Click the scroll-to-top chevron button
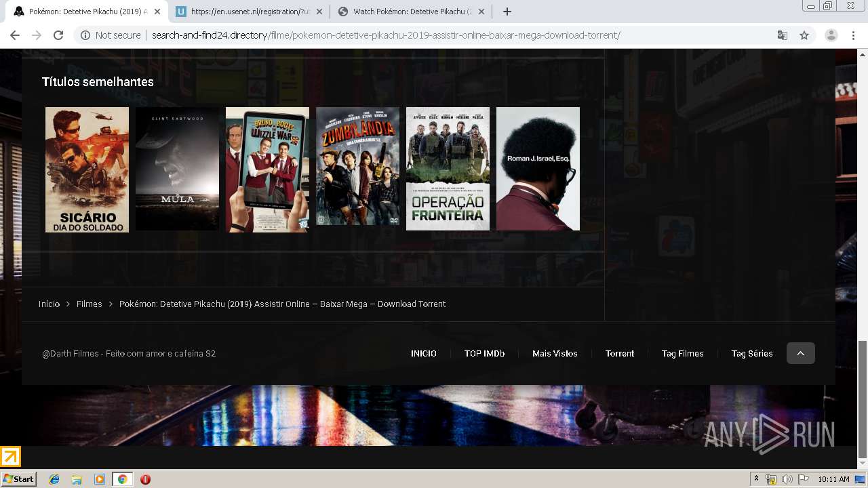 tap(801, 353)
